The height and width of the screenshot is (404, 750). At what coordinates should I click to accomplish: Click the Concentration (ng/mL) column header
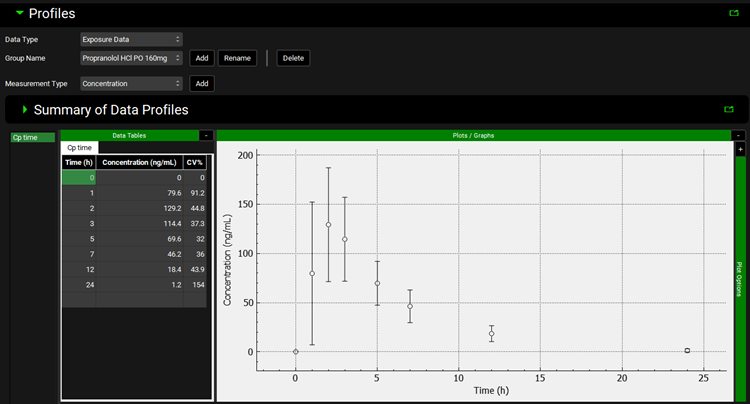[x=139, y=162]
